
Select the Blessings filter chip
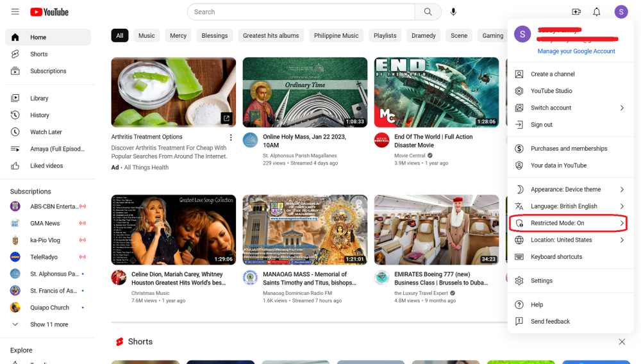215,35
